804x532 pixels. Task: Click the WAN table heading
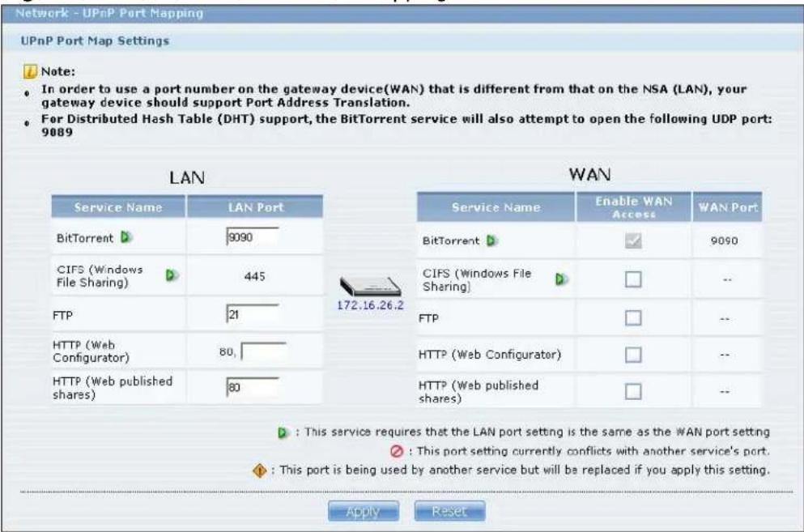[x=589, y=174]
